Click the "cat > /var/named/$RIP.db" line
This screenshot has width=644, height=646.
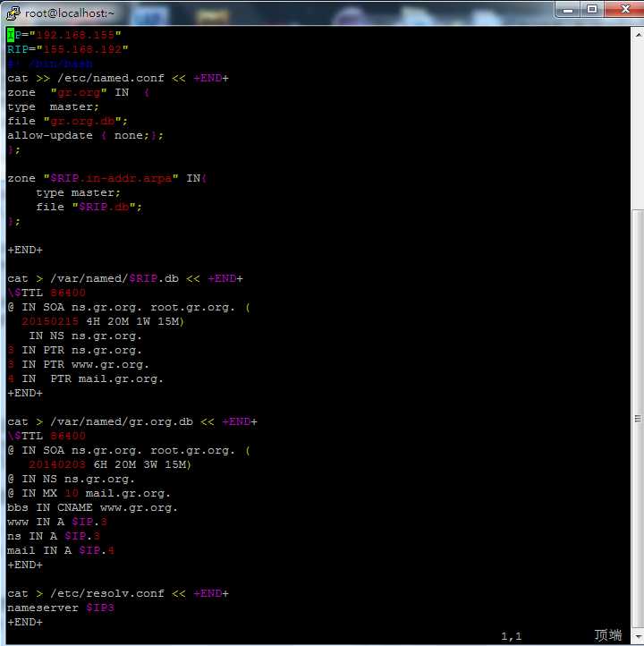(125, 278)
